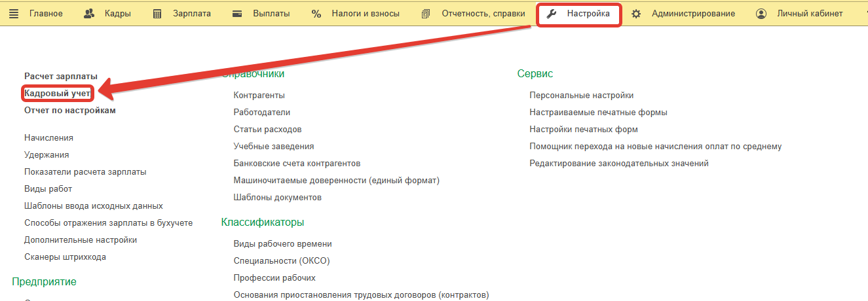The height and width of the screenshot is (301, 868).
Task: Click the people icon for Кадры
Action: [x=90, y=14]
